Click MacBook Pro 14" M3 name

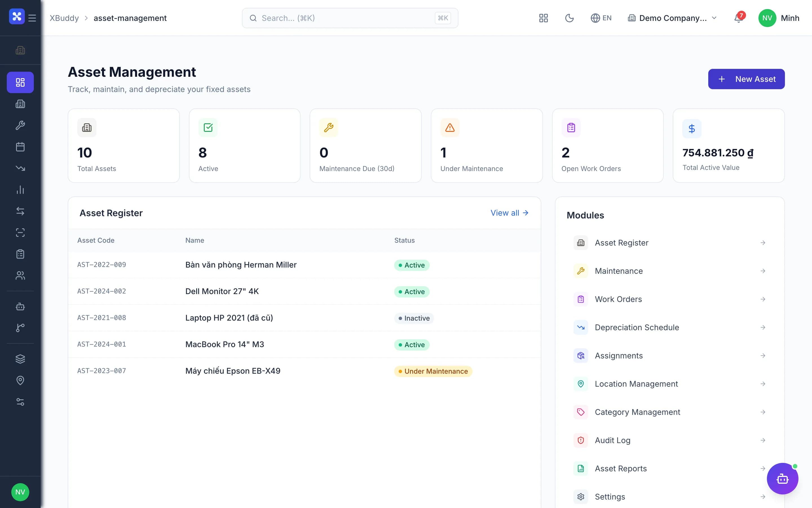pyautogui.click(x=225, y=344)
